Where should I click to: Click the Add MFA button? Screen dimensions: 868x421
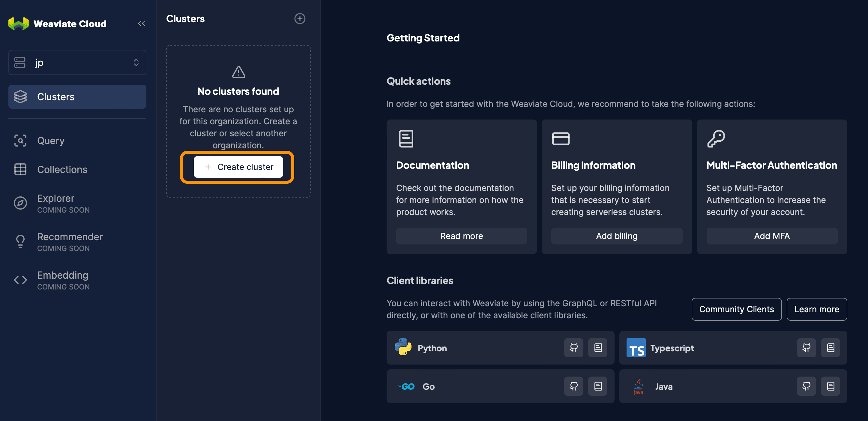coord(772,236)
